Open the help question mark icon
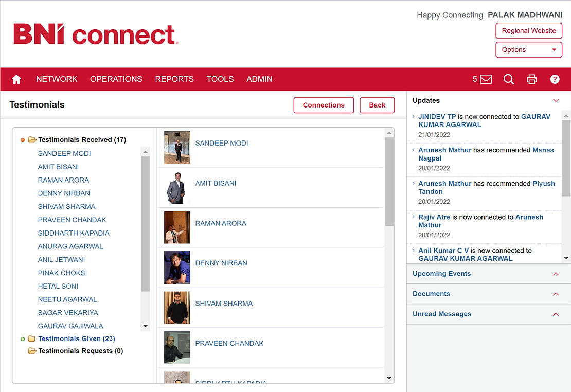Image resolution: width=571 pixels, height=392 pixels. [555, 79]
